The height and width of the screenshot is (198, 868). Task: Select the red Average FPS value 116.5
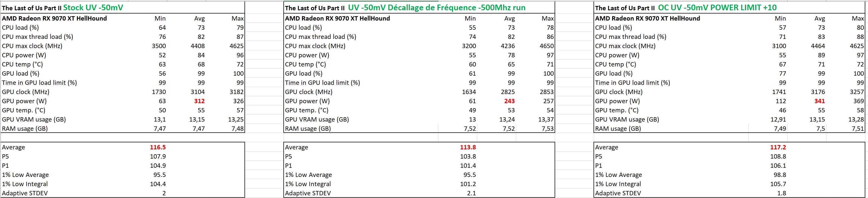(x=158, y=147)
